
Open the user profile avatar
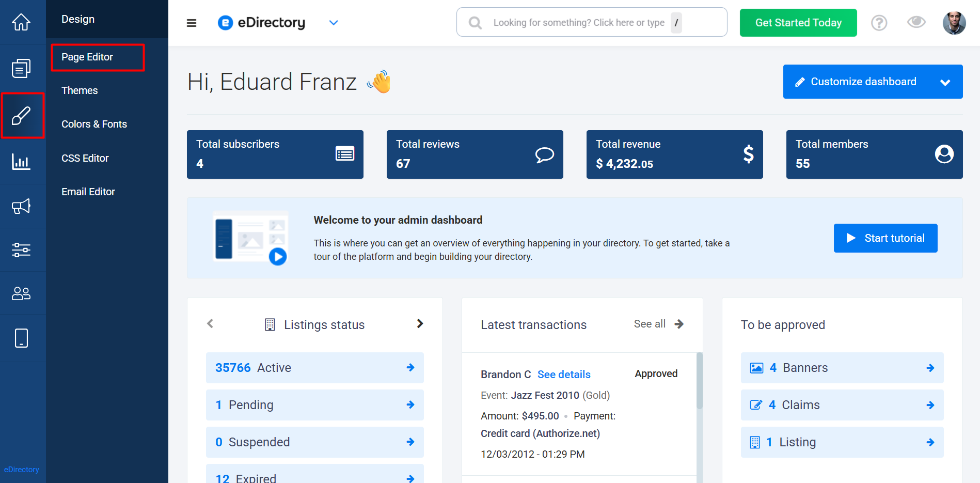(x=954, y=23)
